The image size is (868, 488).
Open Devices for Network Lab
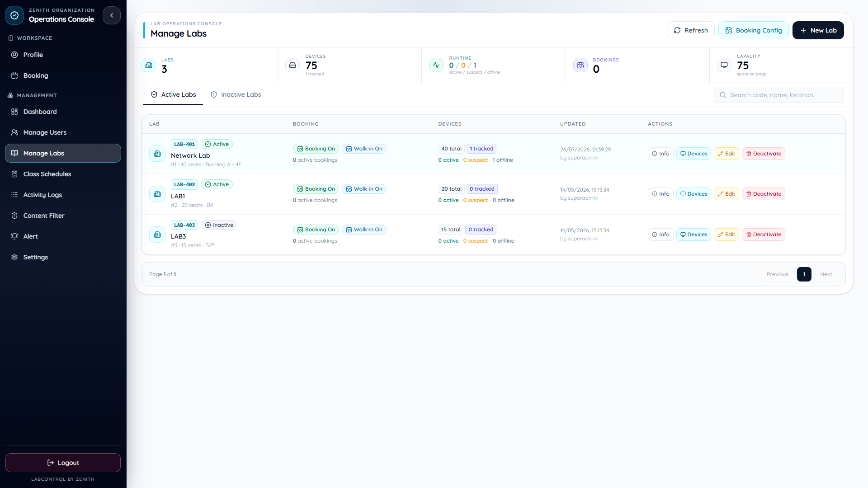pyautogui.click(x=693, y=154)
